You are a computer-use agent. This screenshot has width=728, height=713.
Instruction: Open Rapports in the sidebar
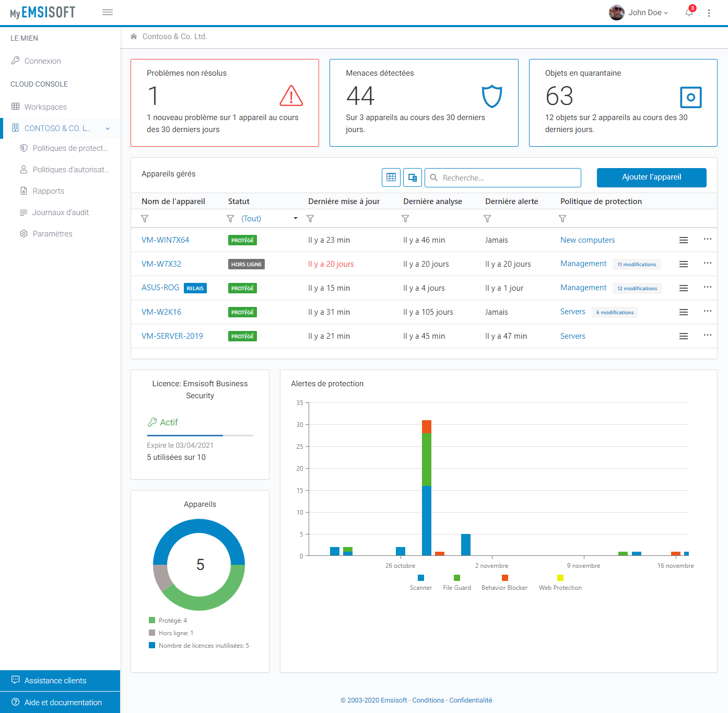coord(43,191)
